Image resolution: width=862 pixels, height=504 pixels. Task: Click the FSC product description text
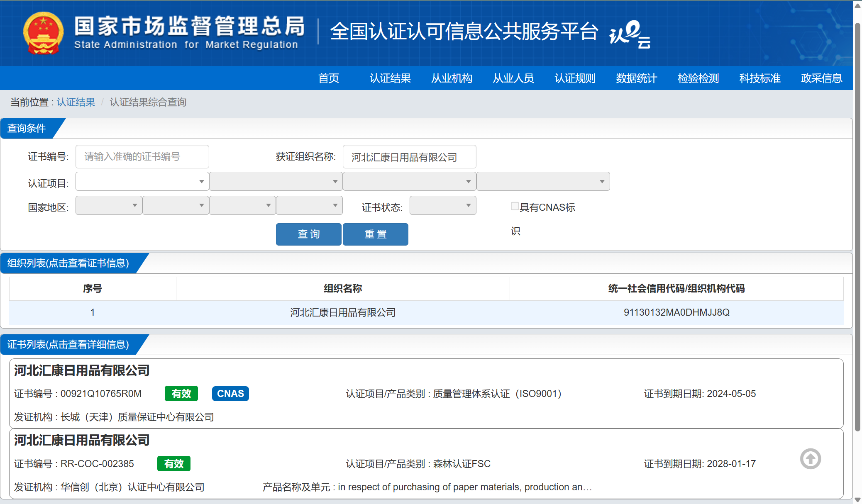tap(465, 487)
